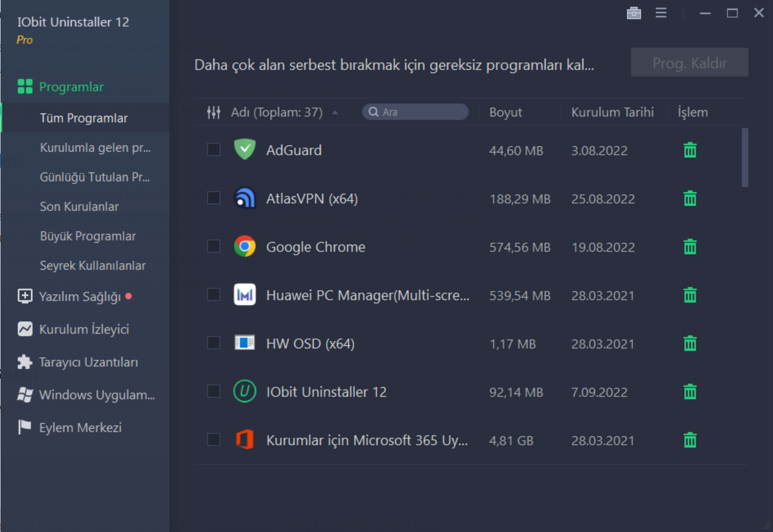This screenshot has height=532, width=773.
Task: Click the trash icon for AtlasVPN (x64)
Action: 690,198
